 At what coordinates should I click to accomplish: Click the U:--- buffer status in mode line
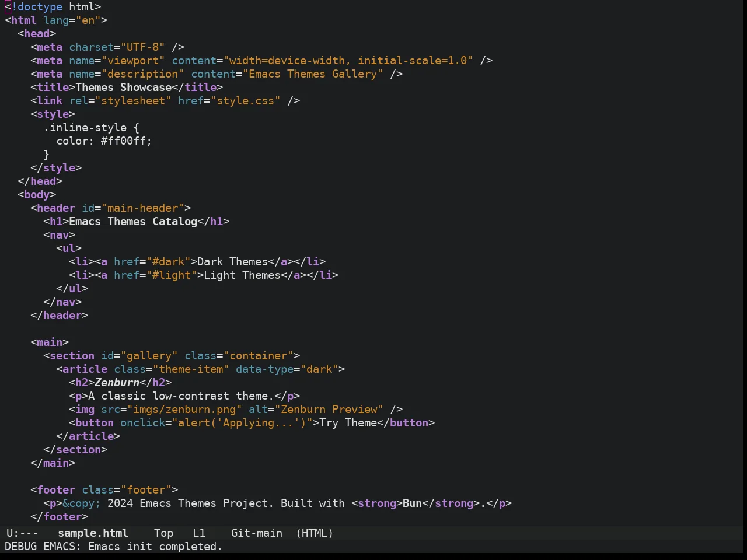[x=22, y=533]
